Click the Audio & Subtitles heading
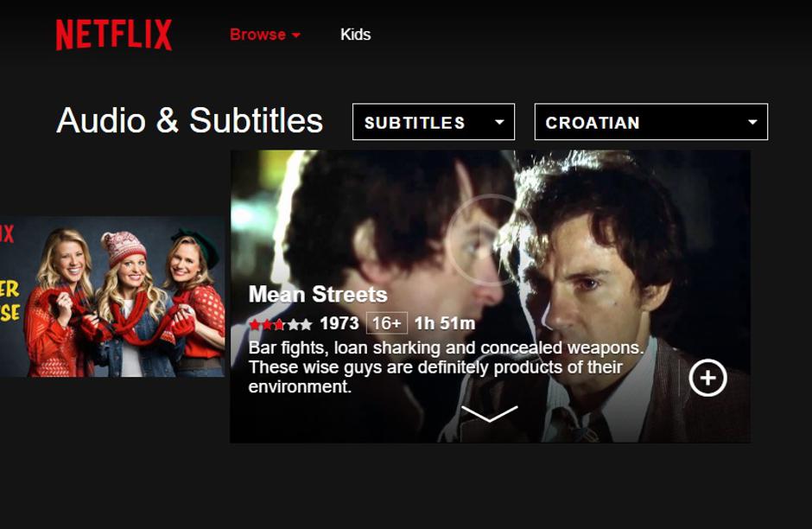812x529 pixels. [x=189, y=120]
